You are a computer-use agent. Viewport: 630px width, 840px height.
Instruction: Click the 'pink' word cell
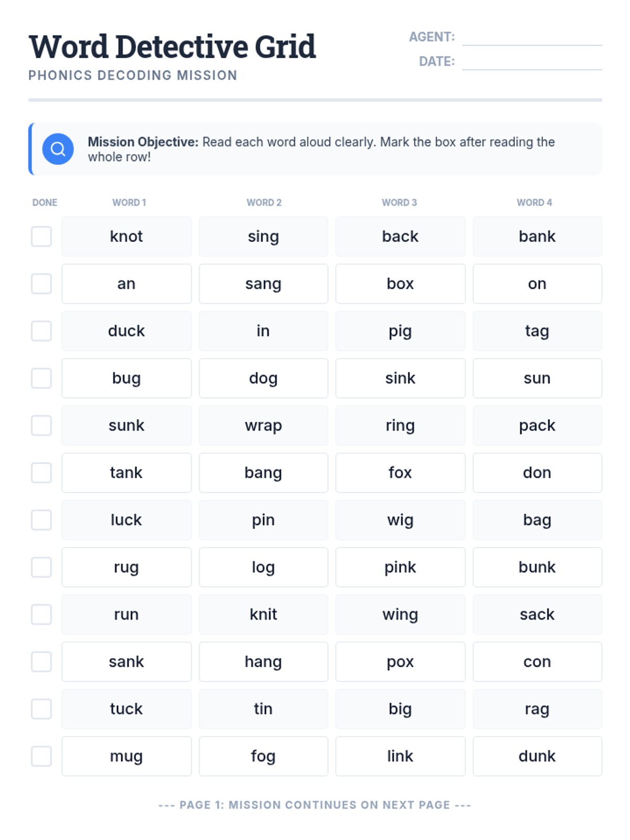coord(400,568)
